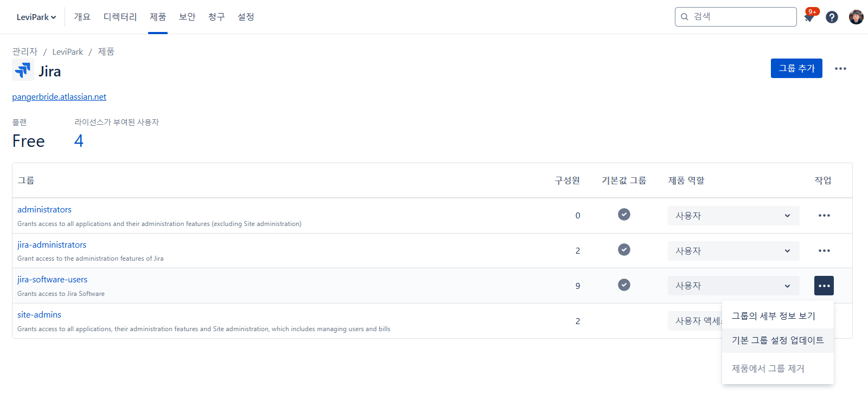Choose 기본 그룹 설정 업데이트 menu item
The height and width of the screenshot is (394, 868).
[778, 340]
